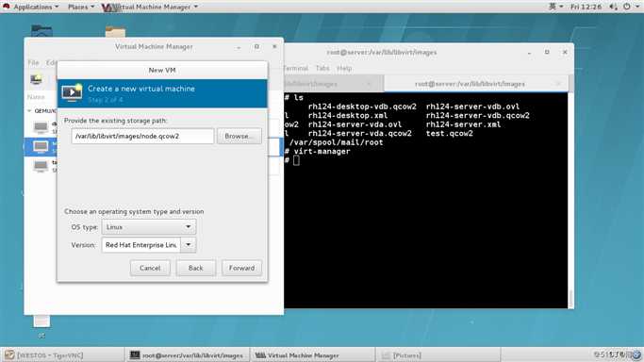Click the Red Hat logo icon
This screenshot has width=644, height=362.
(x=7, y=7)
